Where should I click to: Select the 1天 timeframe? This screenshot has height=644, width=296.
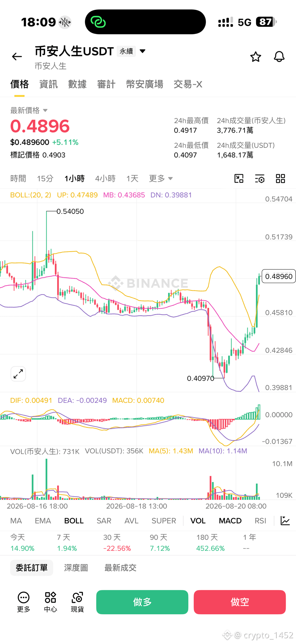click(132, 179)
